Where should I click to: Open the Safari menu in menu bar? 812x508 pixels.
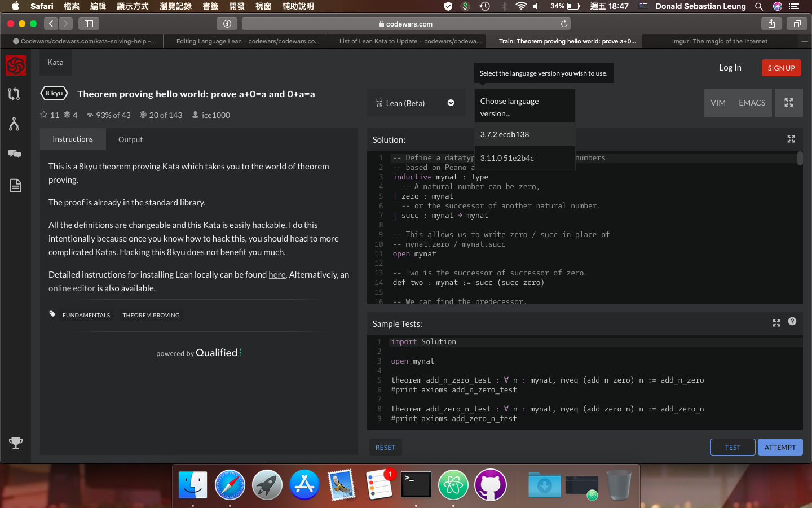coord(42,6)
